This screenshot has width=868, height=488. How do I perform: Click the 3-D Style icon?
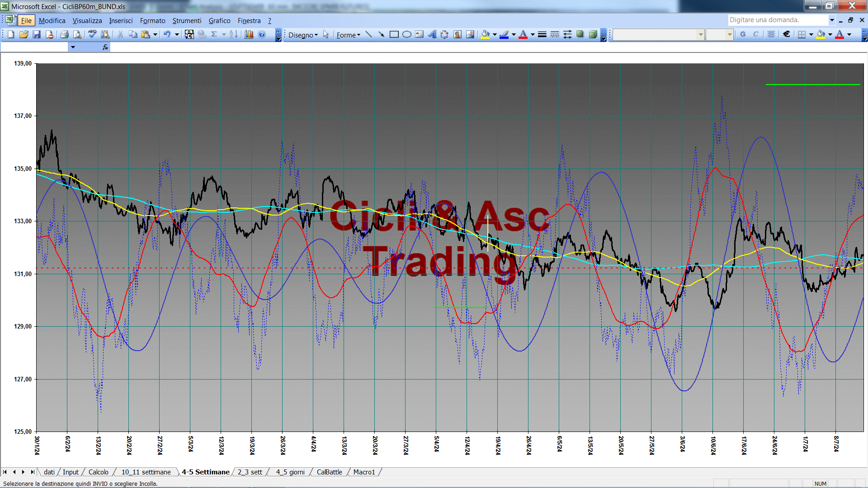click(593, 35)
